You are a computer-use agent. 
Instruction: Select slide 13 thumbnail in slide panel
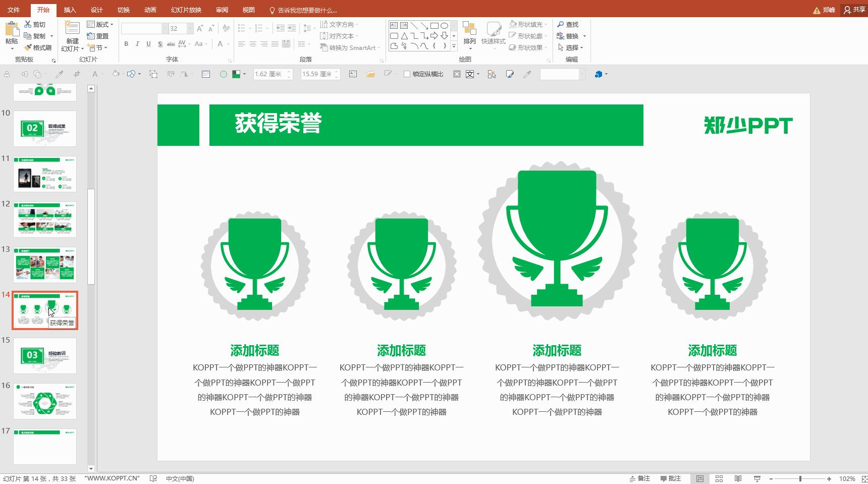(x=45, y=265)
